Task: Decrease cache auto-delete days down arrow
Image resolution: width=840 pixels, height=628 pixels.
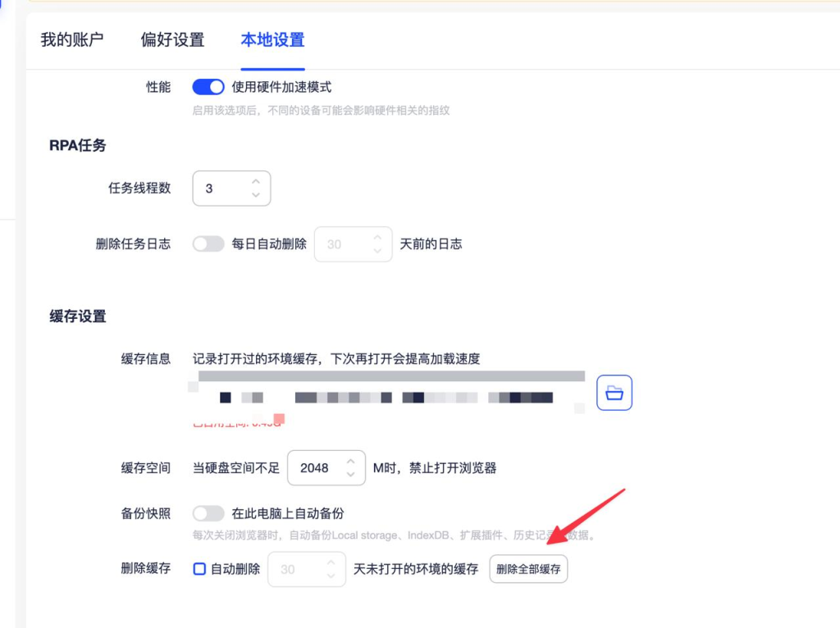Action: [x=331, y=576]
